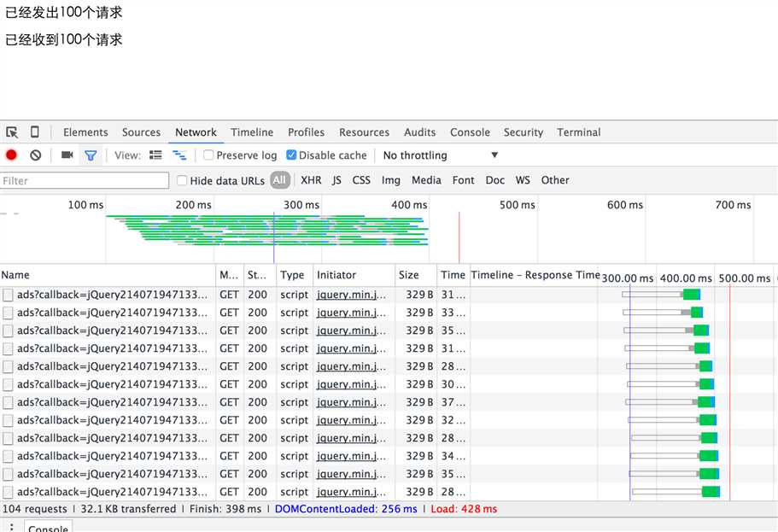Viewport: 778px width, 532px height.
Task: Open the Timeline tab
Action: 252,132
